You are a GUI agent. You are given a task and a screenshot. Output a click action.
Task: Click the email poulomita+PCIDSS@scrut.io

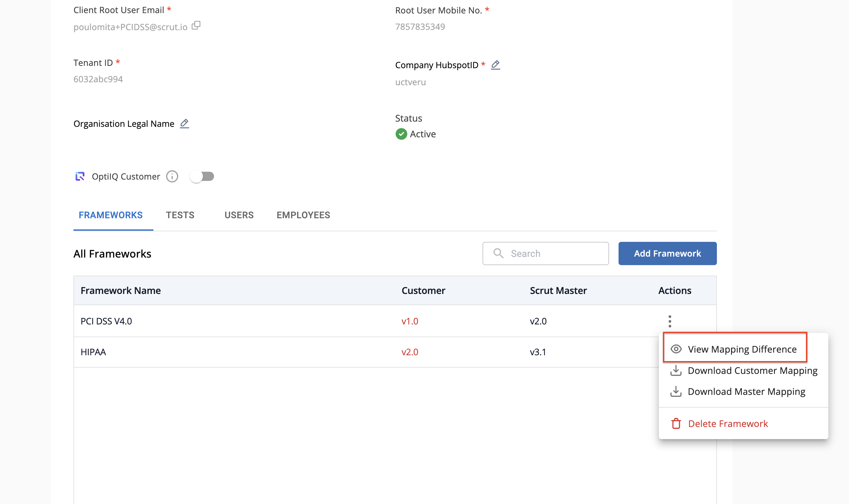(x=130, y=27)
